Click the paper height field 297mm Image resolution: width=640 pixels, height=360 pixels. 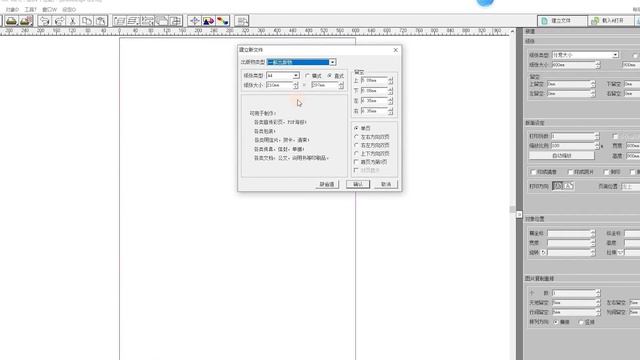[x=324, y=85]
